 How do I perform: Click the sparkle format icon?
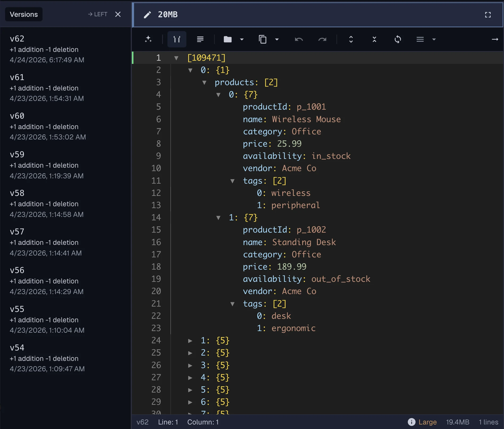pyautogui.click(x=148, y=39)
